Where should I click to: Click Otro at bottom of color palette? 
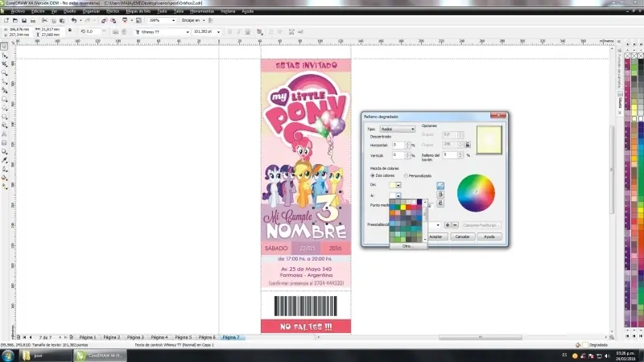click(407, 246)
